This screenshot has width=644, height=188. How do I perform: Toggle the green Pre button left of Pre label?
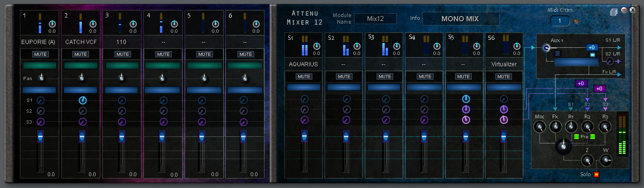coord(576,137)
